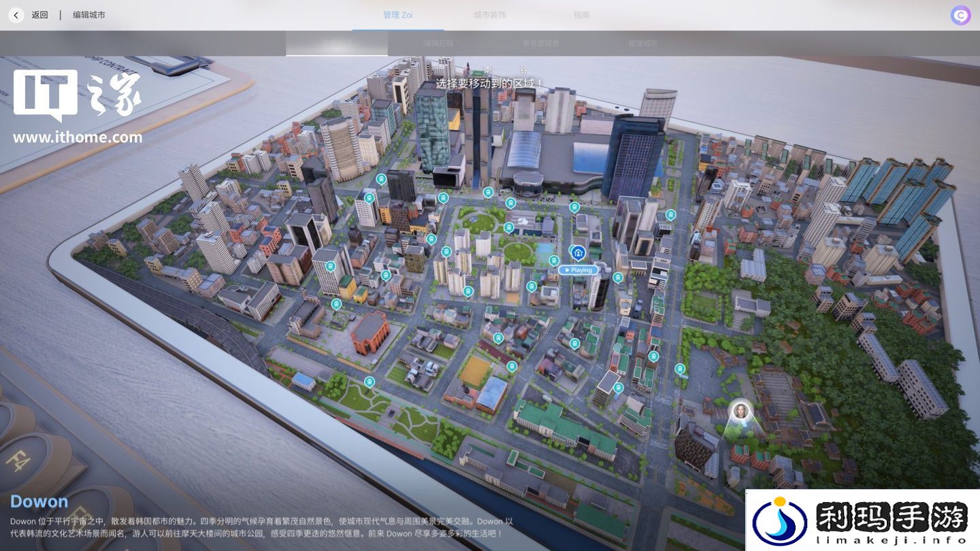The height and width of the screenshot is (551, 980).
Task: Select the 管理城市 sub-tab
Action: pyautogui.click(x=642, y=43)
